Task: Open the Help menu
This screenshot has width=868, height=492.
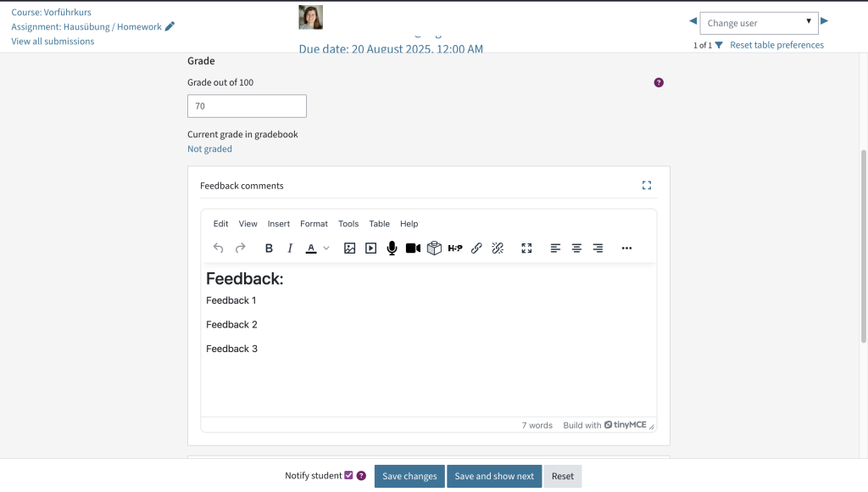Action: [409, 224]
